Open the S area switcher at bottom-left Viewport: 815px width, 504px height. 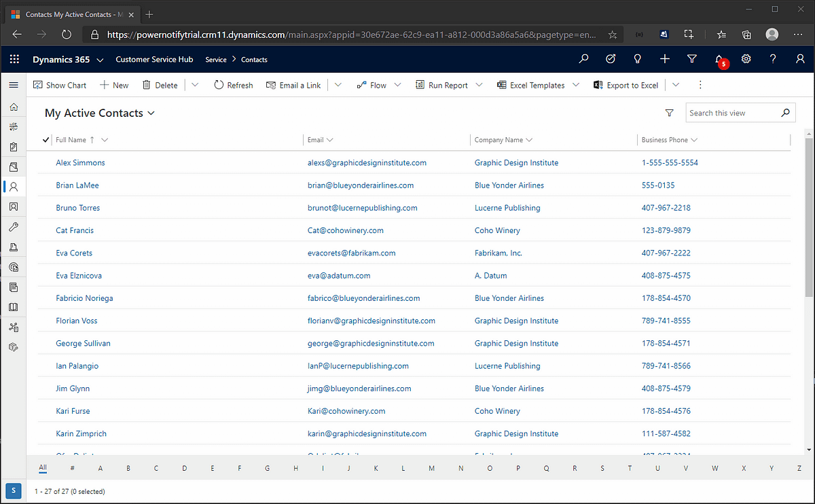[14, 490]
